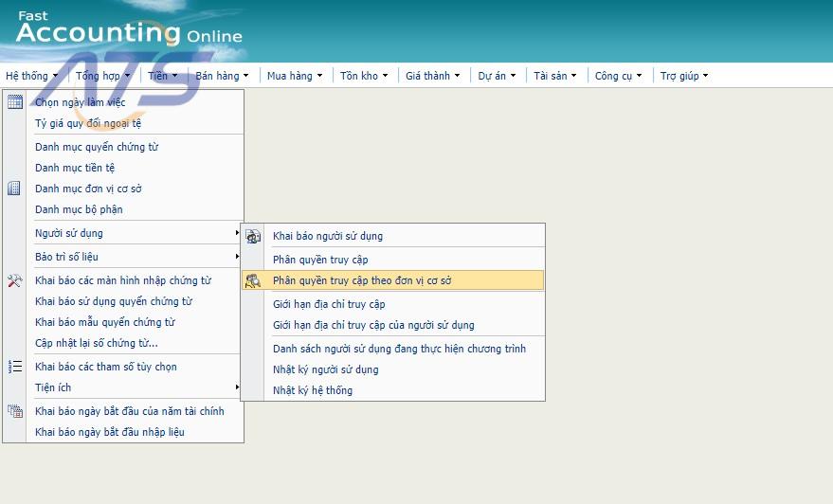The height and width of the screenshot is (504, 833).
Task: Click the calendar icon beside Chọn ngày làm việc
Action: point(14,102)
